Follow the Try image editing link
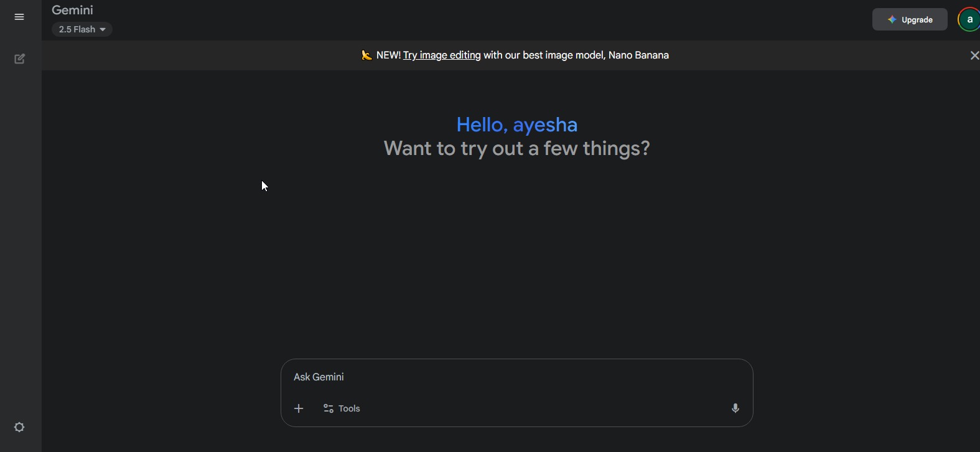This screenshot has height=452, width=980. pyautogui.click(x=442, y=56)
